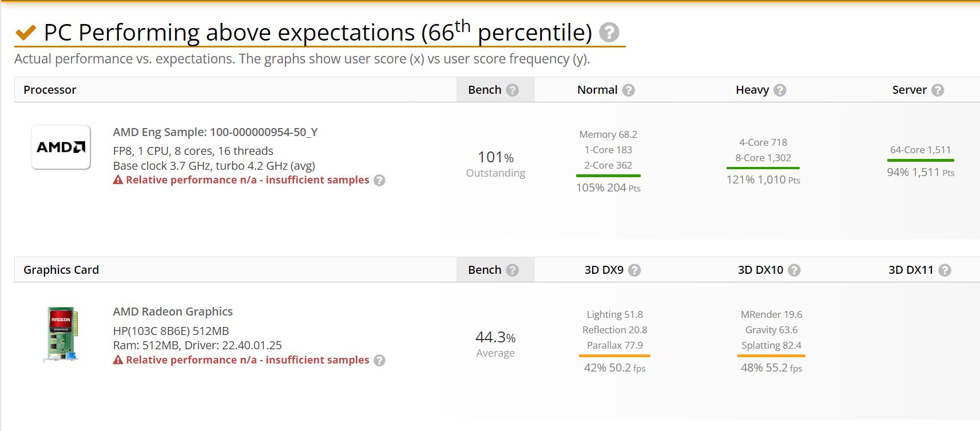Click help icon next to 3D DX9
This screenshot has width=980, height=431.
click(x=634, y=270)
